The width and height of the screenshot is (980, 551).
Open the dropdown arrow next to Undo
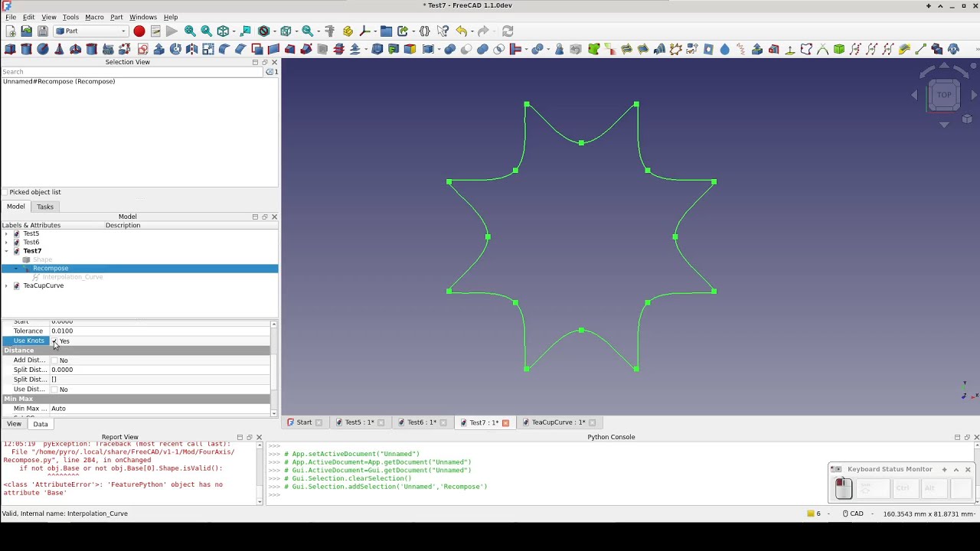click(x=472, y=31)
